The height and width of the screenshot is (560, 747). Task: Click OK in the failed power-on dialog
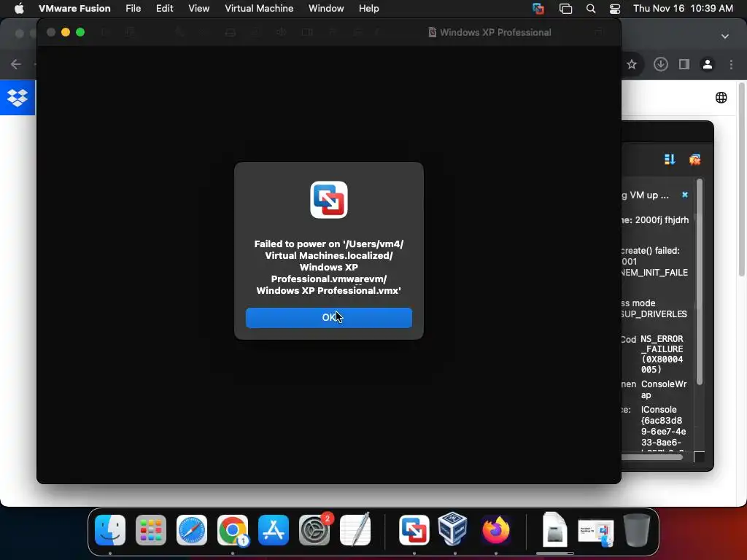[x=329, y=318]
